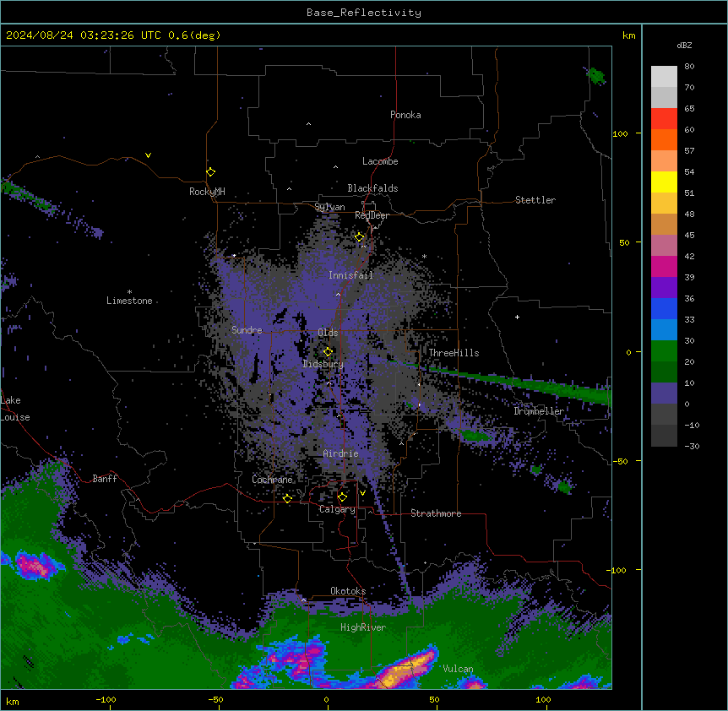Click the light gray 80-70 dBZ swatch
The image size is (728, 711).
[664, 77]
